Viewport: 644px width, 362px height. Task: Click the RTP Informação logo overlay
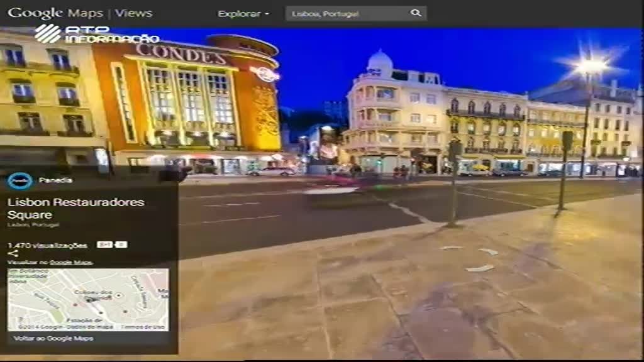[x=94, y=34]
